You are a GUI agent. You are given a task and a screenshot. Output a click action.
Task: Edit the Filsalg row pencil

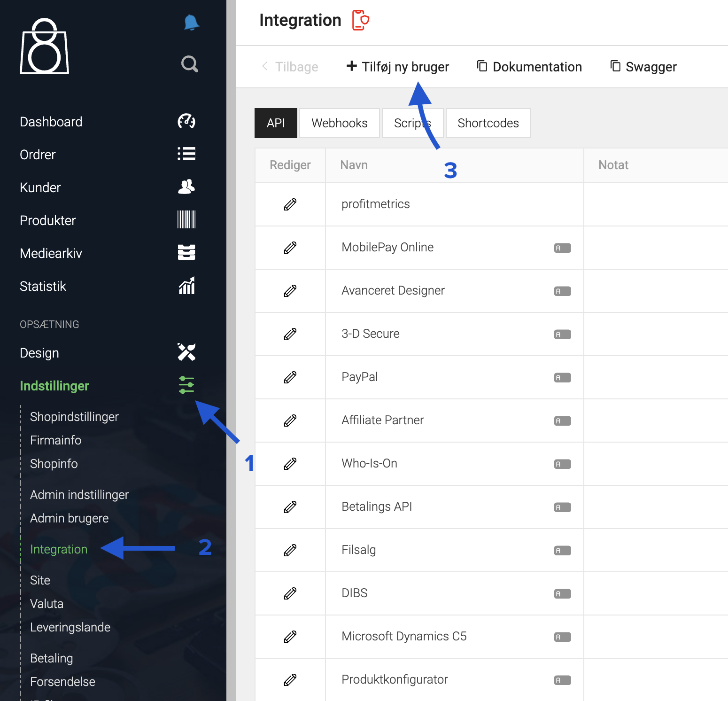click(290, 550)
